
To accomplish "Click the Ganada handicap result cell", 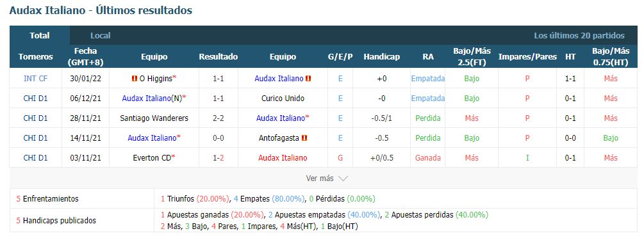I will point(428,158).
